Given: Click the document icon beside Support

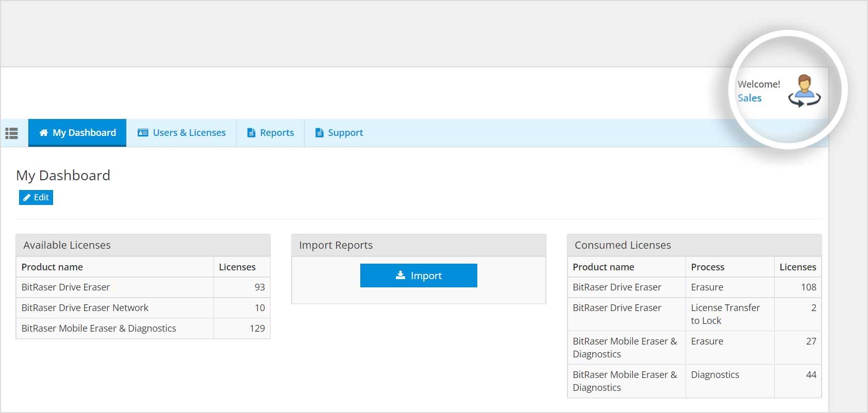Looking at the screenshot, I should (320, 133).
